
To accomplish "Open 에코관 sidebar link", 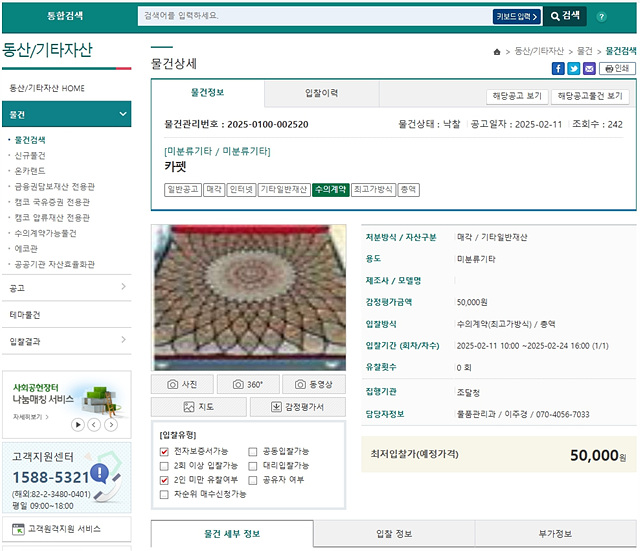I will coord(26,249).
